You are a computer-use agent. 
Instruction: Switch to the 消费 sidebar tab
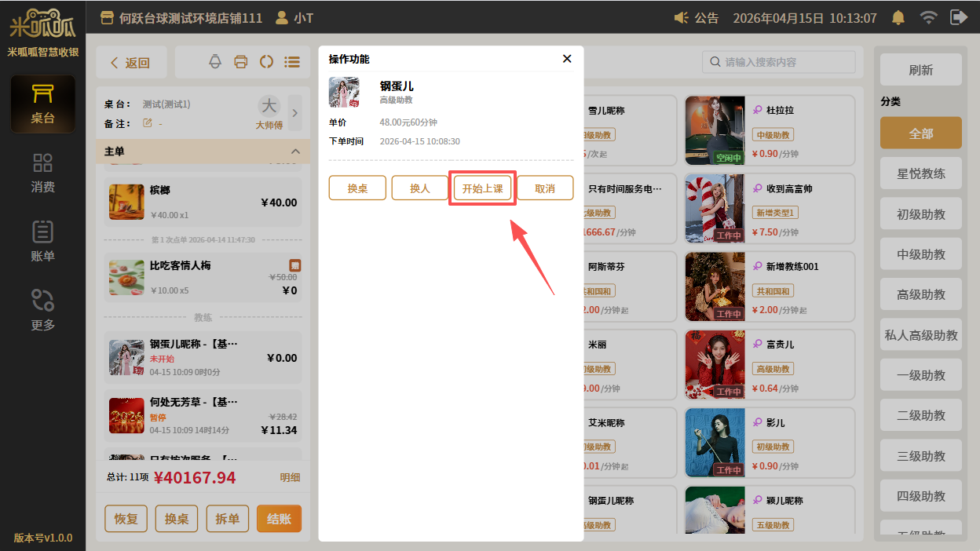click(42, 173)
